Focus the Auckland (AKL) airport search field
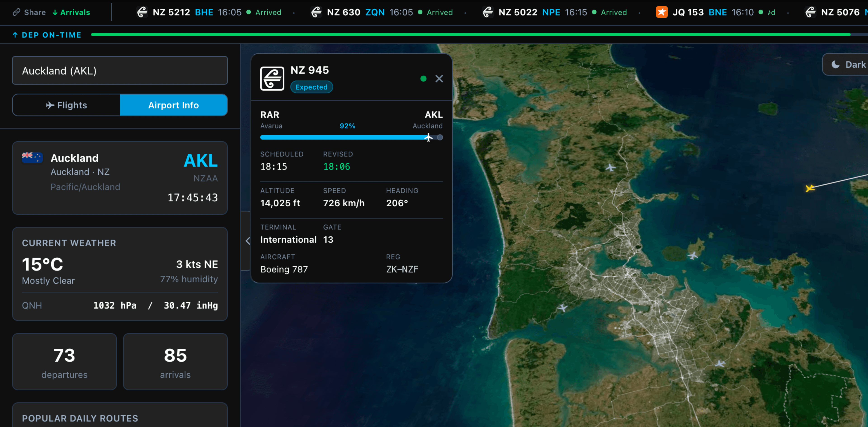 click(120, 71)
